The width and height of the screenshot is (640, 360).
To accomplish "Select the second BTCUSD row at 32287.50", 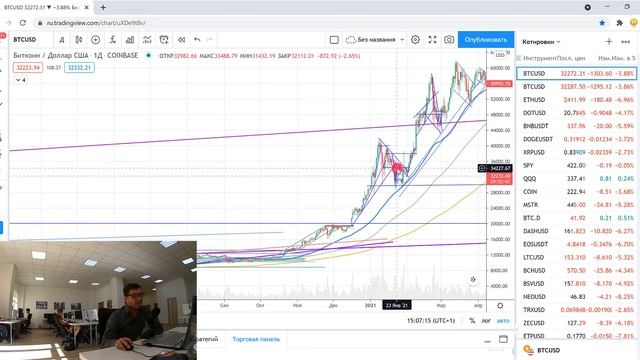I will pyautogui.click(x=576, y=87).
